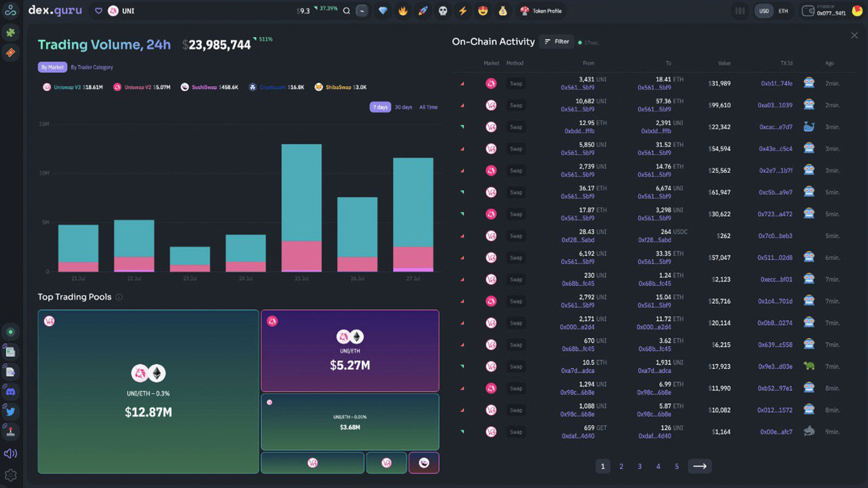This screenshot has height=488, width=868.
Task: Switch currency display to USD
Action: tap(764, 11)
